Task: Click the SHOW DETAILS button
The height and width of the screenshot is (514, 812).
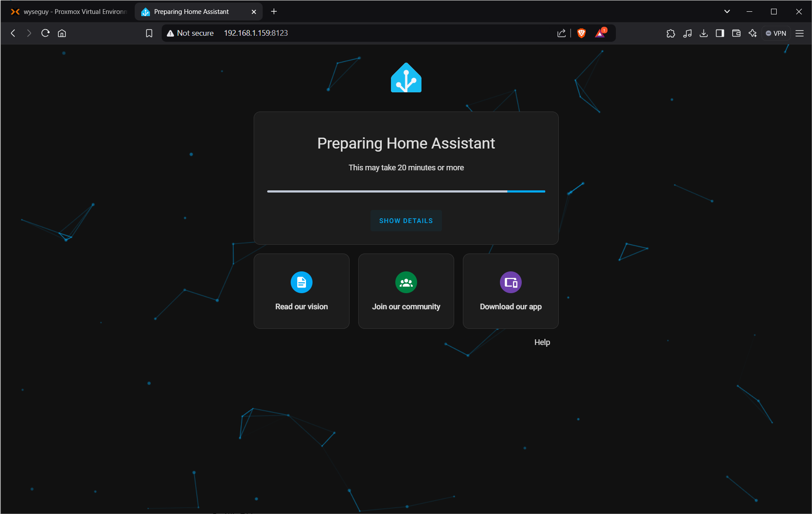Action: pos(406,220)
